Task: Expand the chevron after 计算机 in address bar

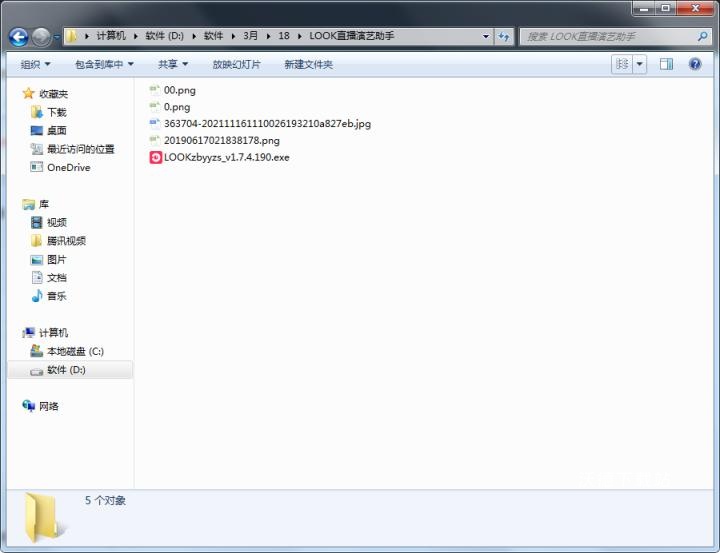Action: coord(135,36)
